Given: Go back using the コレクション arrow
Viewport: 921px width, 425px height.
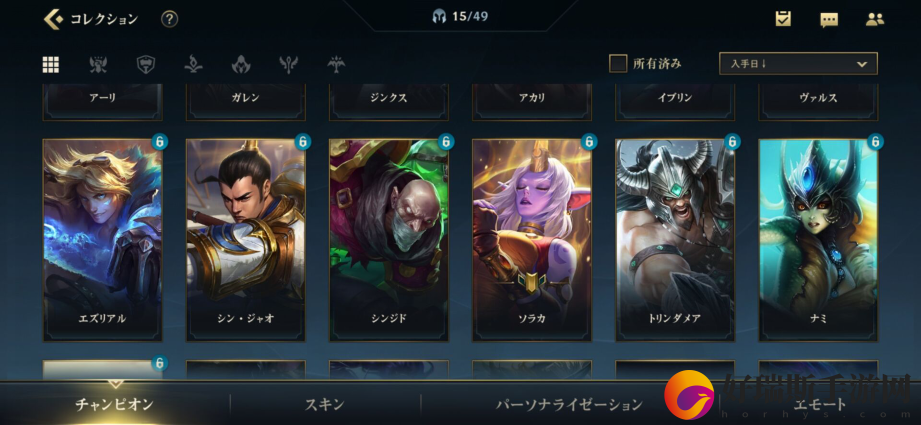Looking at the screenshot, I should (x=52, y=19).
